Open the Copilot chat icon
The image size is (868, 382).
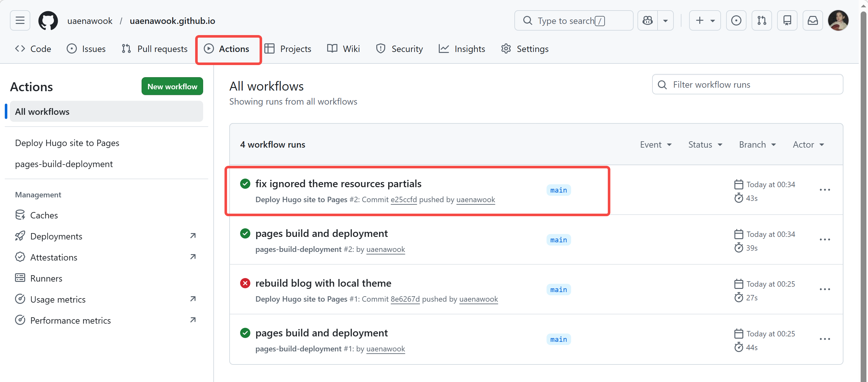click(647, 20)
